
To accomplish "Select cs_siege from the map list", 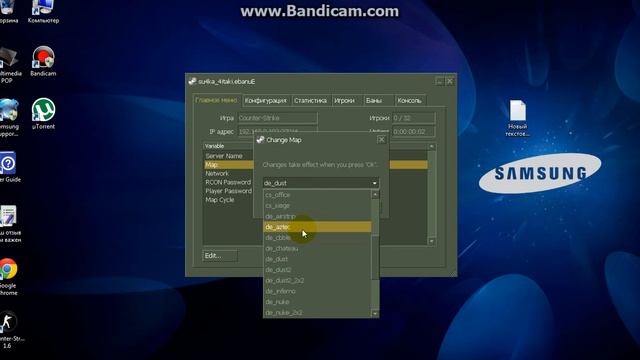I will coord(317,206).
